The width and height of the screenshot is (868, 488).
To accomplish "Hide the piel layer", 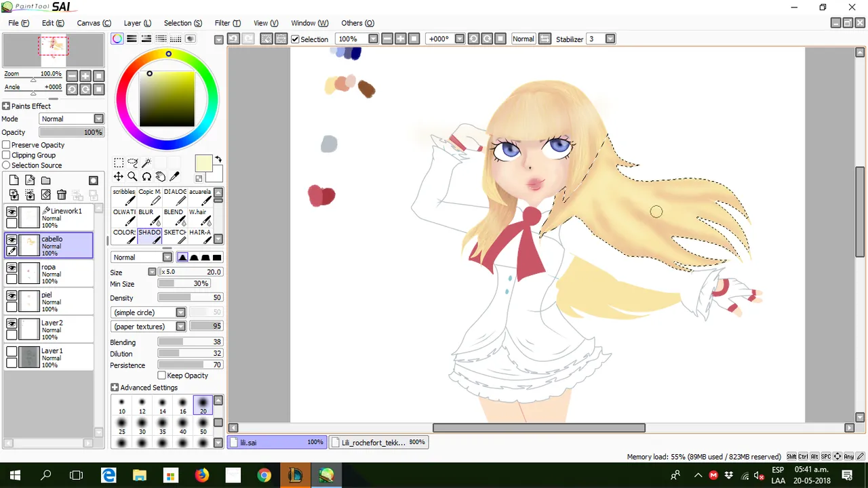I will click(12, 296).
